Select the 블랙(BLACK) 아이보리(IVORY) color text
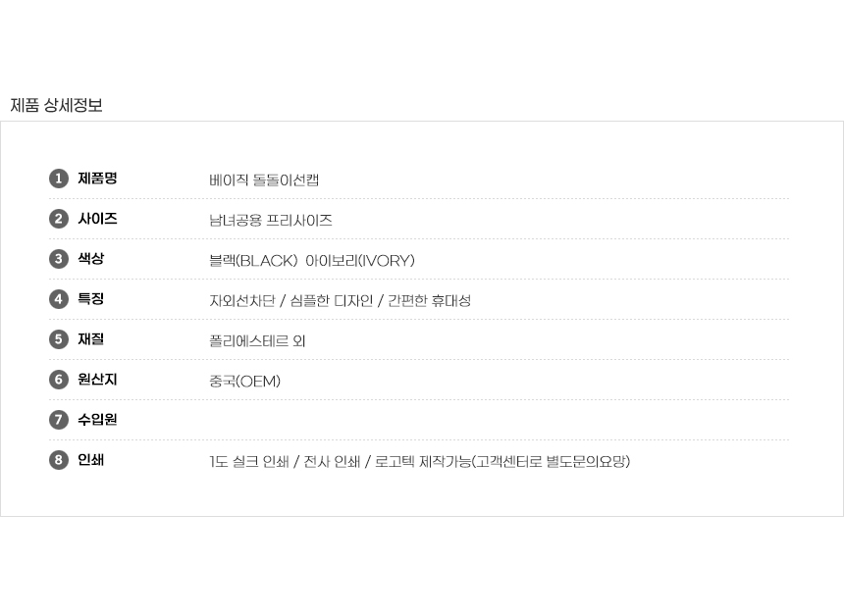The width and height of the screenshot is (844, 616). (x=312, y=261)
